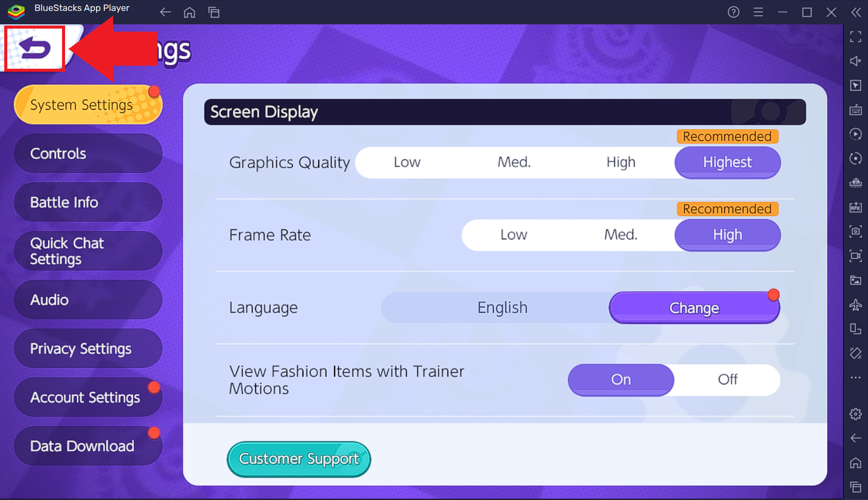This screenshot has width=868, height=500.
Task: Open the three-dots more options icon
Action: (856, 377)
